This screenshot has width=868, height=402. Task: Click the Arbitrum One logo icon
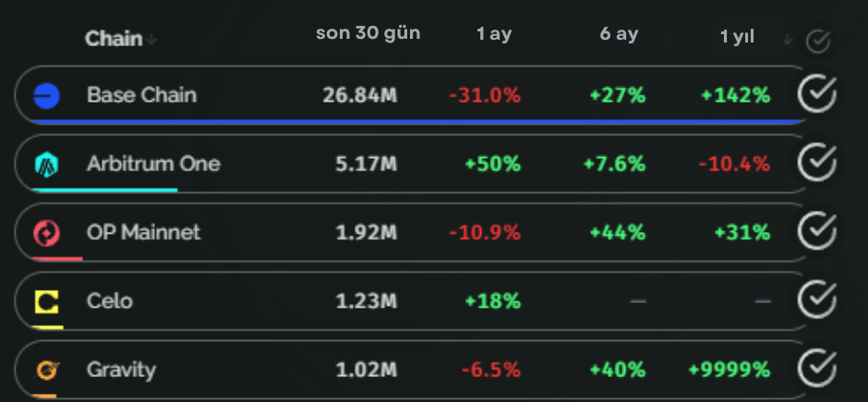[46, 164]
